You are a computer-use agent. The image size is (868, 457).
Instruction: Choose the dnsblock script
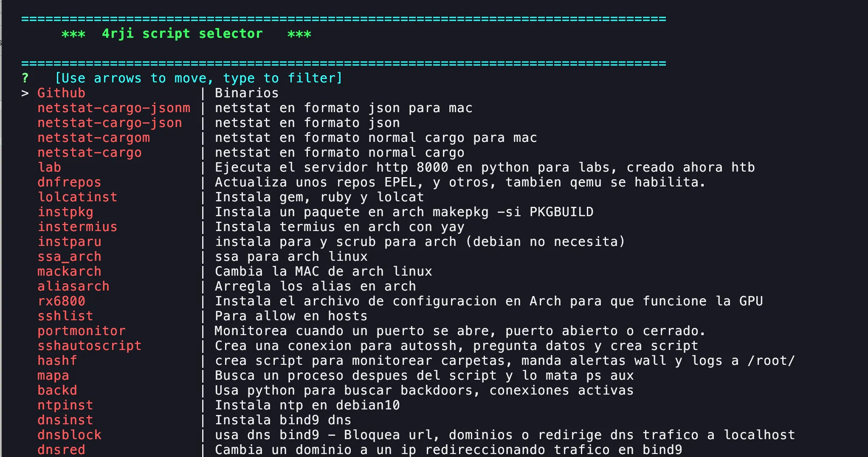tap(69, 435)
